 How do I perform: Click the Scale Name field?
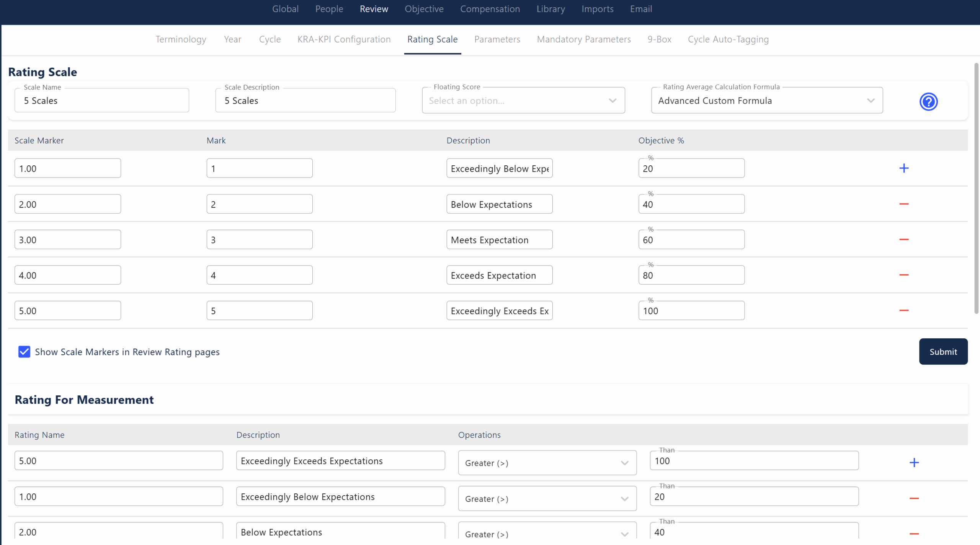tap(102, 101)
